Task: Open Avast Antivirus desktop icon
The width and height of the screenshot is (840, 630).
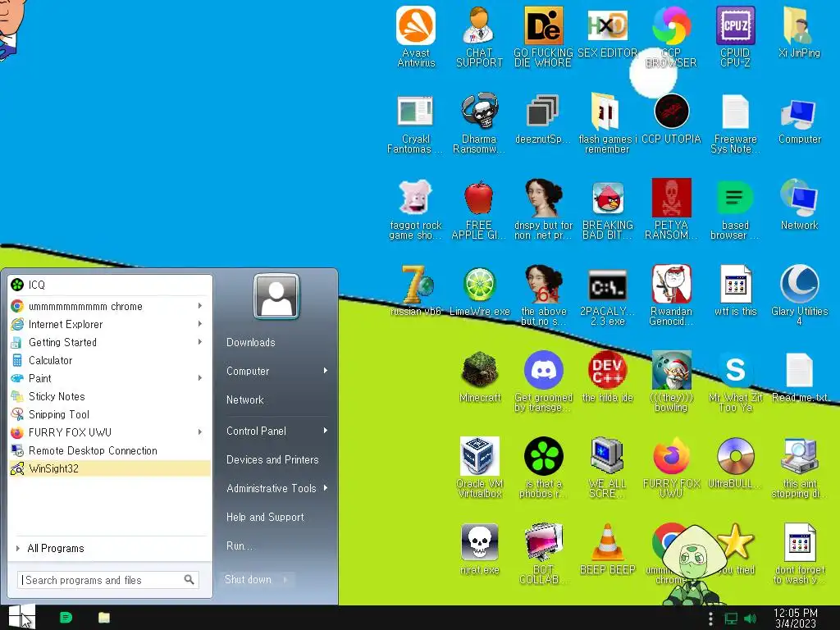Action: click(416, 36)
